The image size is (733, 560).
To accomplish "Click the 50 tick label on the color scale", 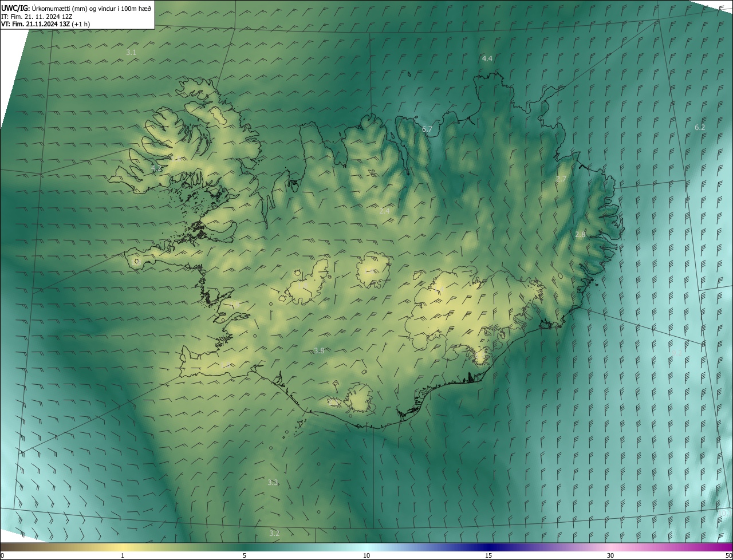I will [728, 555].
